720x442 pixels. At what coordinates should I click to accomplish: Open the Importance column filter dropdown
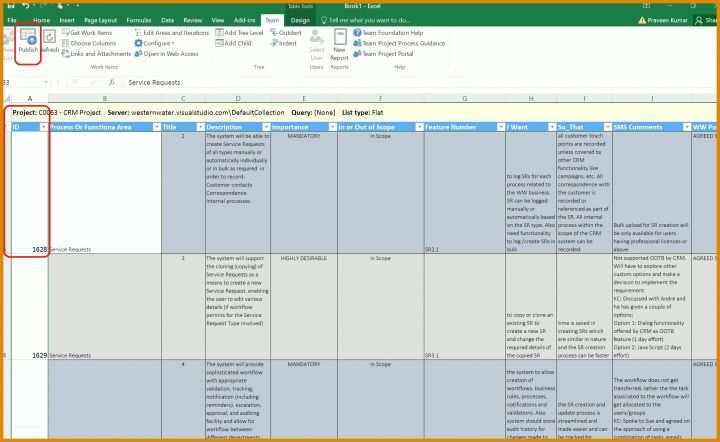(x=332, y=127)
